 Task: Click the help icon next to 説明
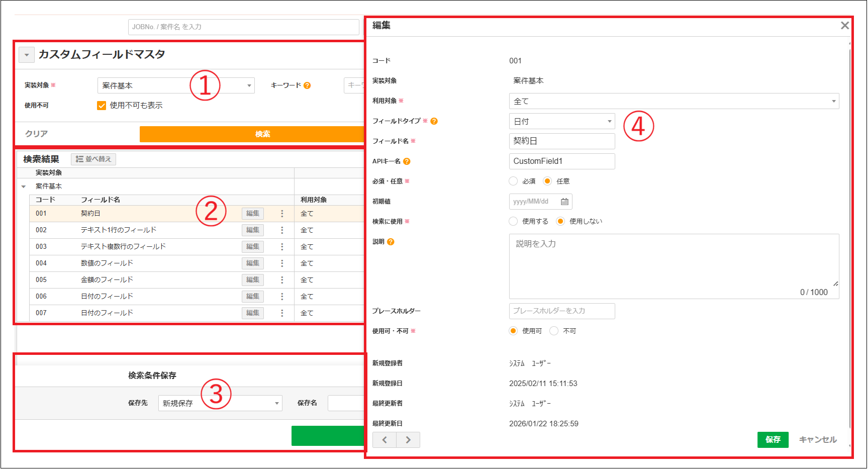tap(391, 242)
